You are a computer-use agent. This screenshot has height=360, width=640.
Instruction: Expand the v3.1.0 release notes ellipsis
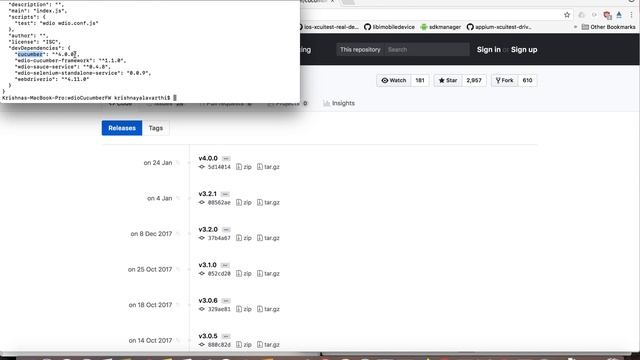pyautogui.click(x=225, y=265)
